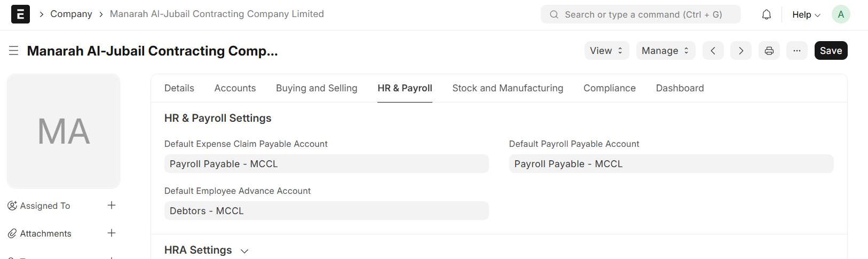Add an attachment with plus icon

(112, 233)
